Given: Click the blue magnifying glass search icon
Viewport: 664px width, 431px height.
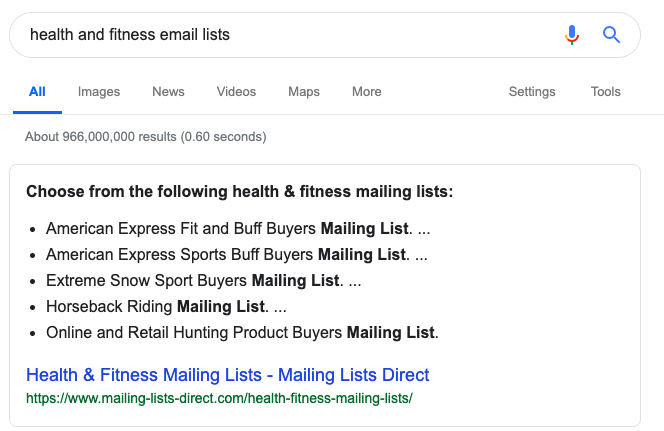Looking at the screenshot, I should click(611, 35).
